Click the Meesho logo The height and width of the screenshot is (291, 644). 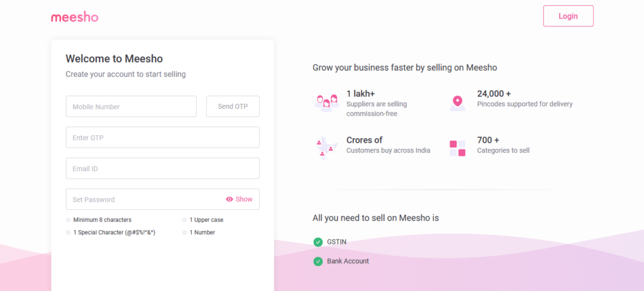click(x=74, y=17)
